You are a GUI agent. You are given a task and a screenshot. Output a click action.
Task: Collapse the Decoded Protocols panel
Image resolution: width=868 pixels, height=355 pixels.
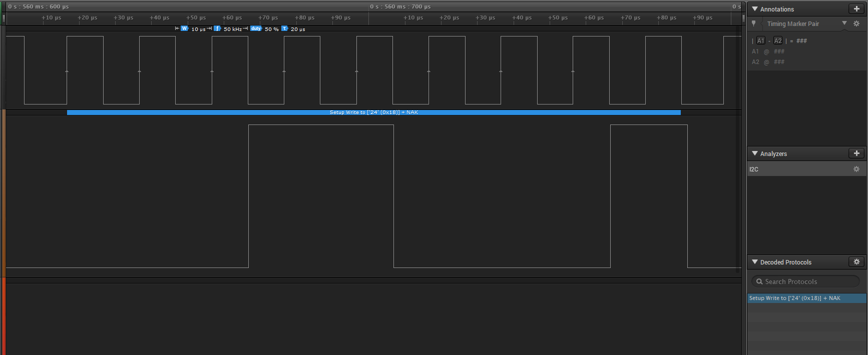(x=755, y=262)
